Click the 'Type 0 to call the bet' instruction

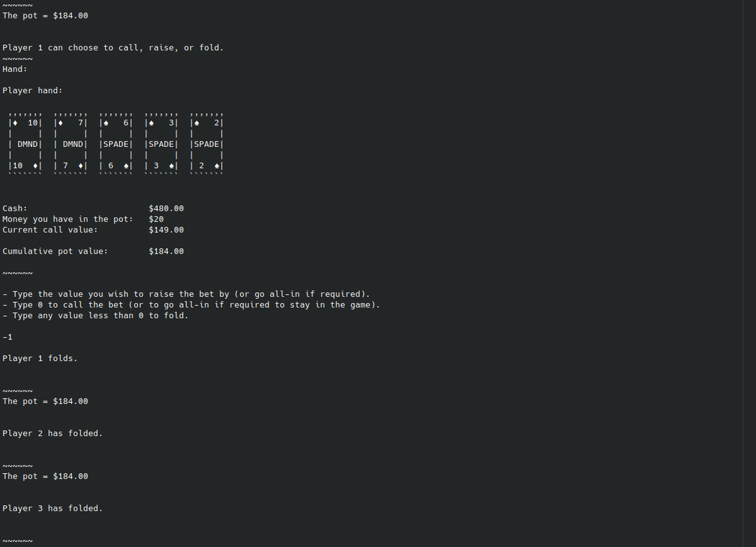coord(191,305)
